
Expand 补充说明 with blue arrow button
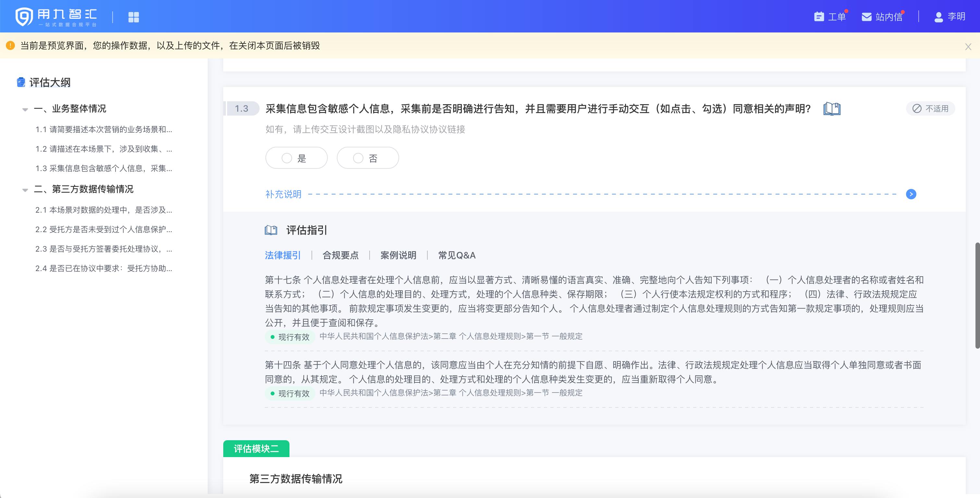click(911, 194)
